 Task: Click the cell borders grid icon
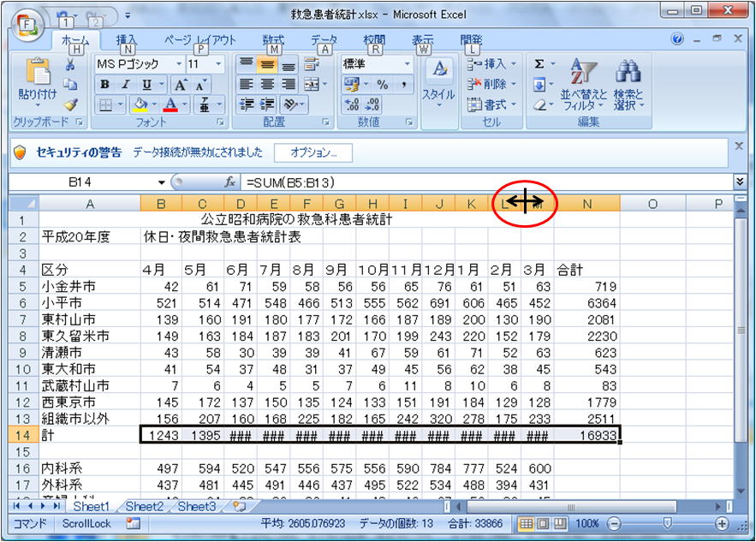105,104
